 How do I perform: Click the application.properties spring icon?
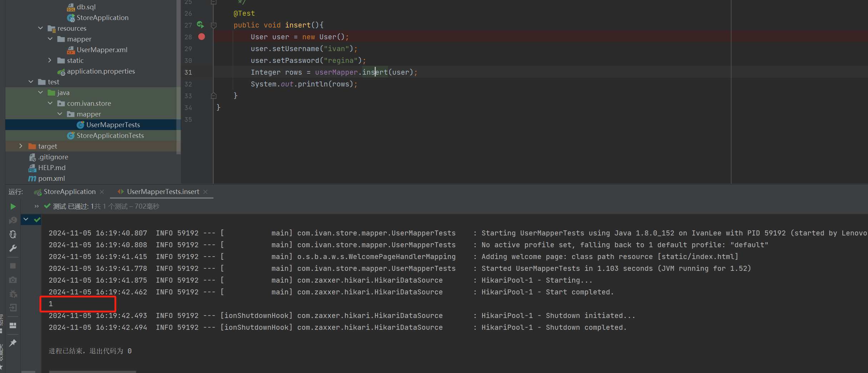pos(61,71)
